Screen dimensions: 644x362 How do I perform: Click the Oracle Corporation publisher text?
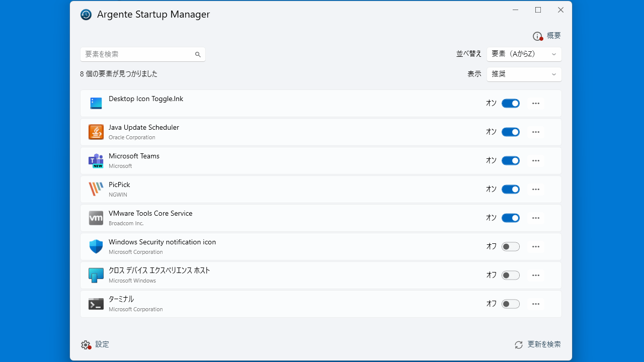(132, 137)
